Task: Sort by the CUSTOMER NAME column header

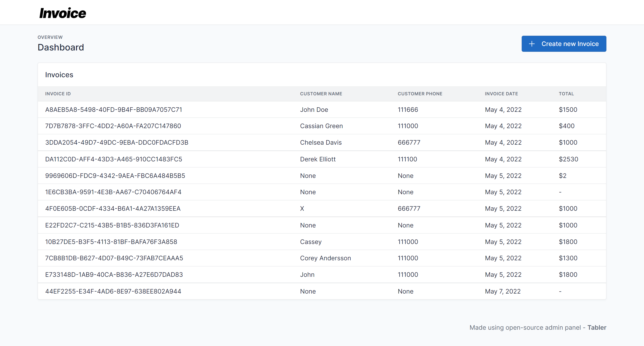Action: 321,94
